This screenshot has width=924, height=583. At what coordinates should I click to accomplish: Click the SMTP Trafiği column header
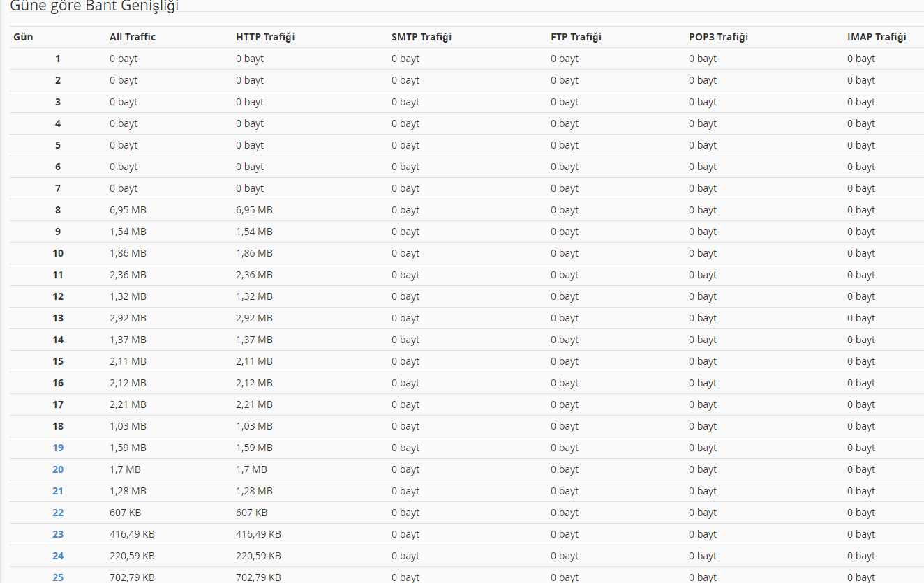(x=422, y=37)
